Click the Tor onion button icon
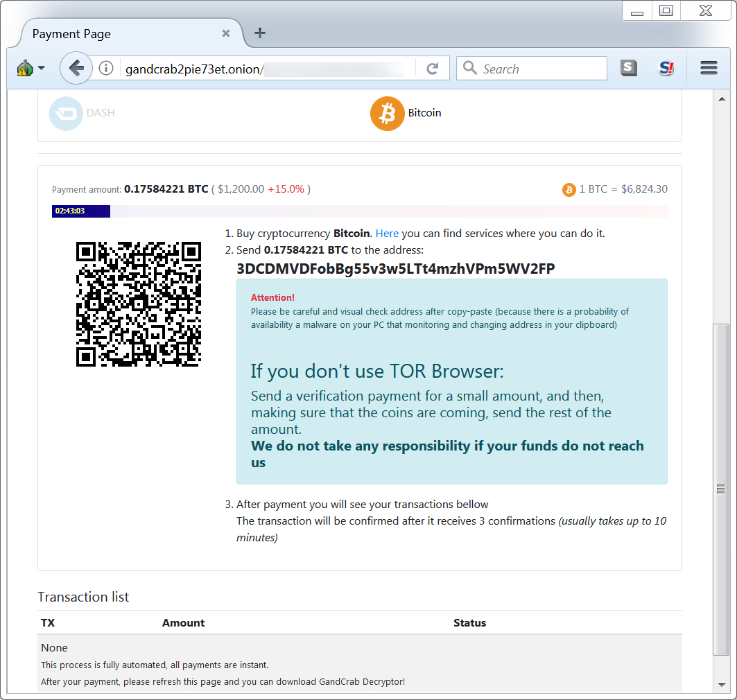 tap(26, 69)
